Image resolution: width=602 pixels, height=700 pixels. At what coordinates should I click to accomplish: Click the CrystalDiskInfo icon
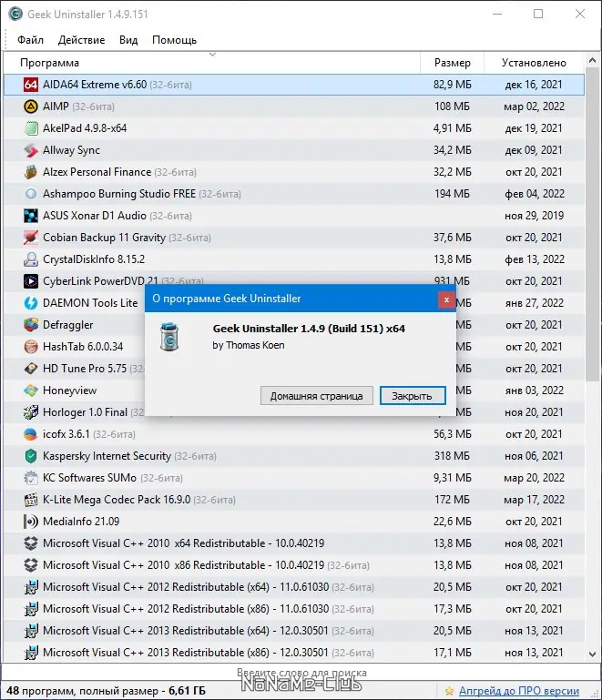(30, 259)
